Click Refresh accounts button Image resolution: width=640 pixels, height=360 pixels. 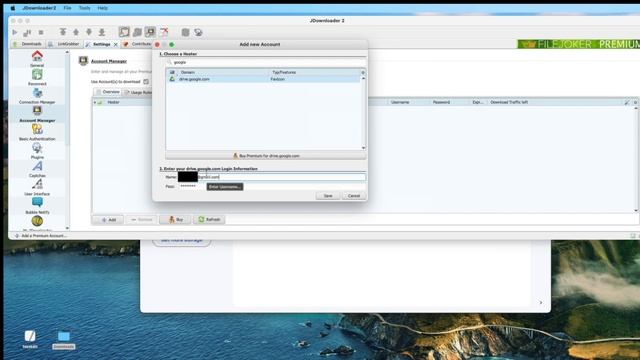pyautogui.click(x=209, y=220)
